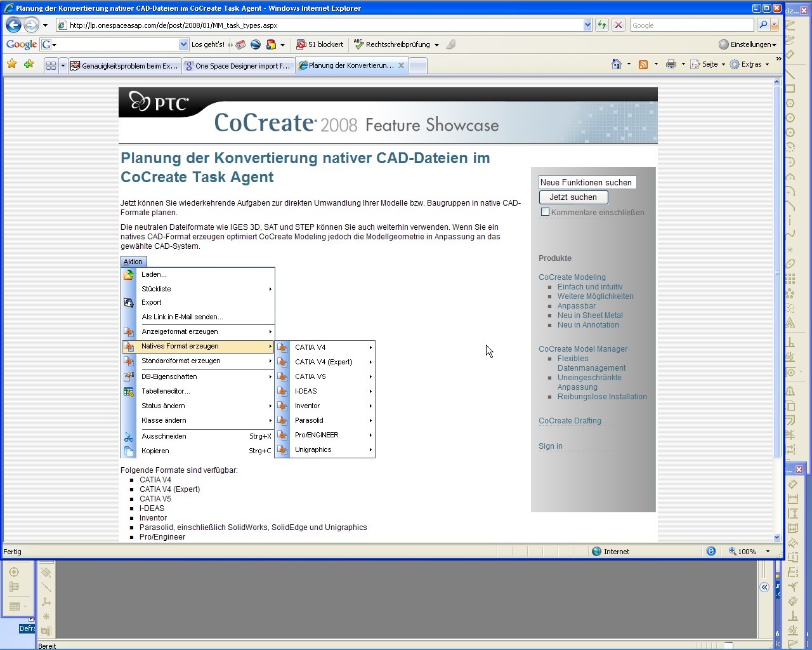Select the Ellipse tool in the CAD toolbar
The height and width of the screenshot is (650, 812).
coord(790,263)
